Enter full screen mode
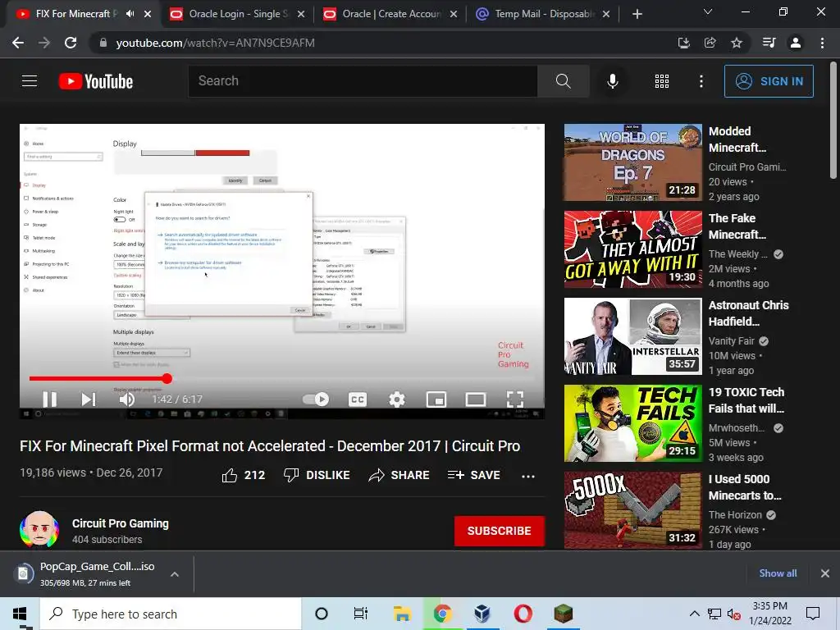Screen dimensions: 840x630 (x=515, y=399)
